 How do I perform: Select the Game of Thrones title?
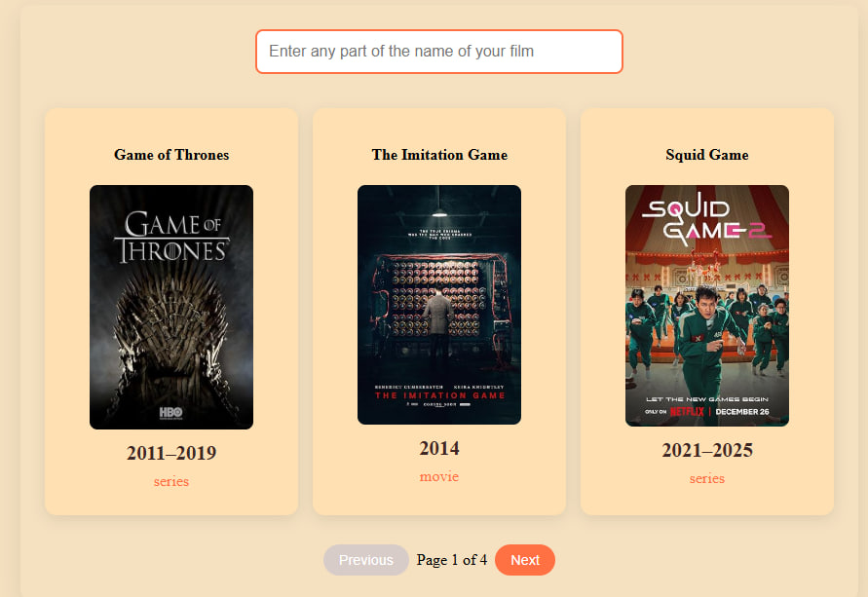(x=171, y=155)
